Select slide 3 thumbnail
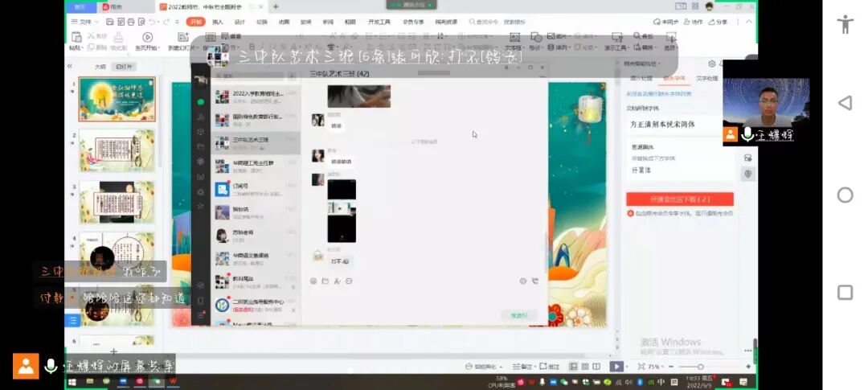Screen dimensions: 868x390 point(117,202)
